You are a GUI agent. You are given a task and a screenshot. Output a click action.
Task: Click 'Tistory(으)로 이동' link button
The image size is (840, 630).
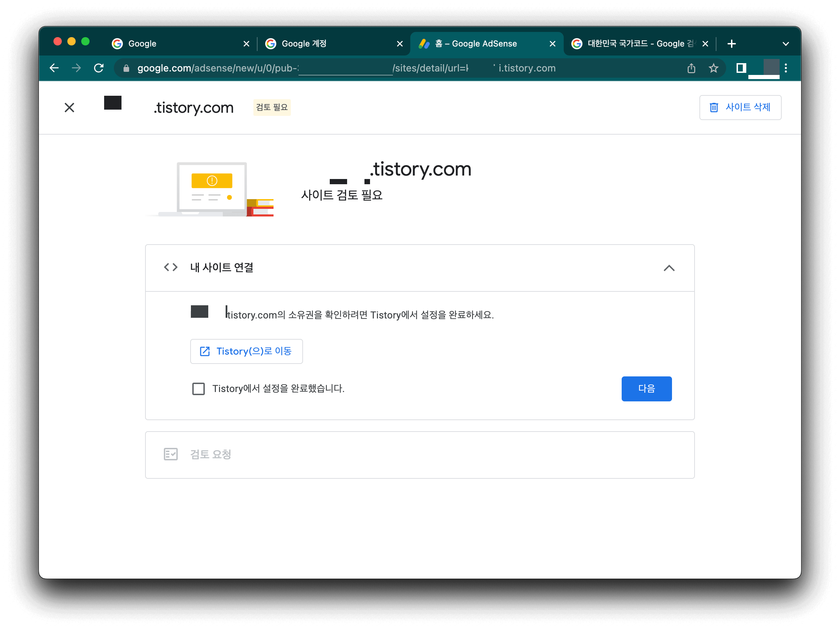(246, 351)
